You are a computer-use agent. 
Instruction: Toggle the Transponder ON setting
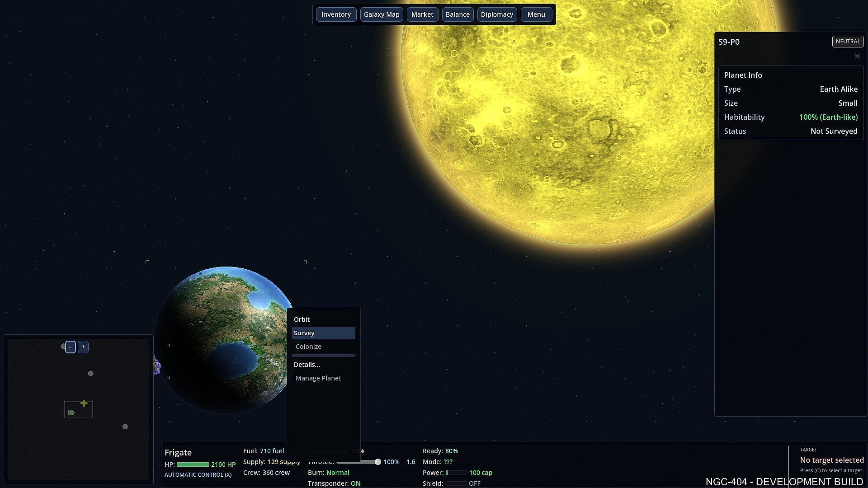(x=355, y=483)
